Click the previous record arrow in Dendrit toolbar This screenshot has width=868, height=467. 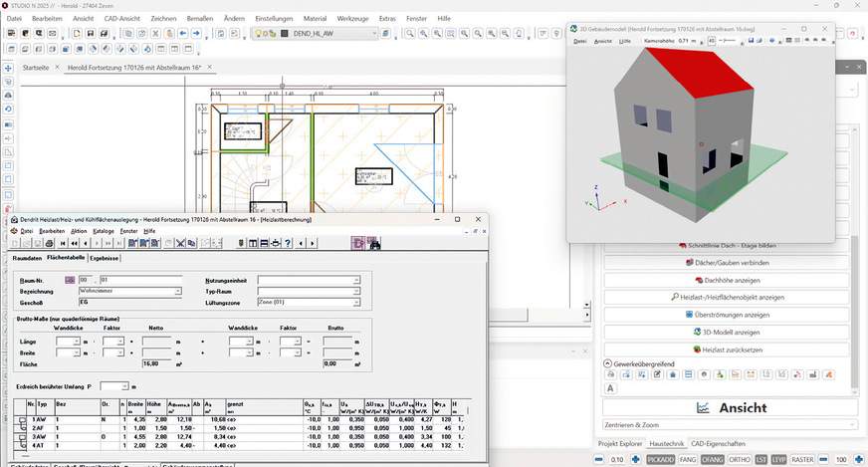(x=86, y=243)
